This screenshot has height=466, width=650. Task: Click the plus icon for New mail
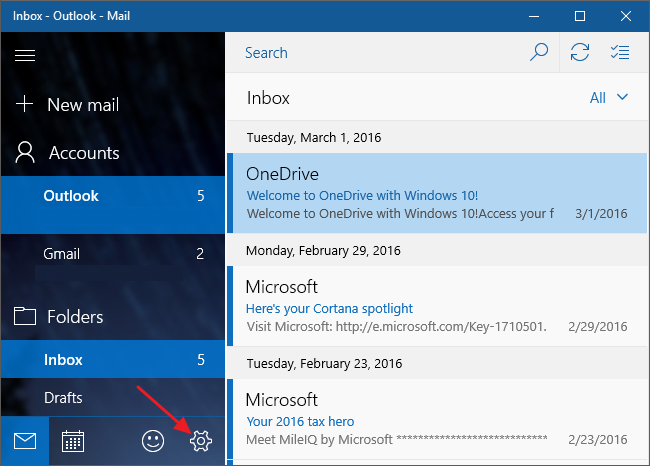[x=24, y=104]
